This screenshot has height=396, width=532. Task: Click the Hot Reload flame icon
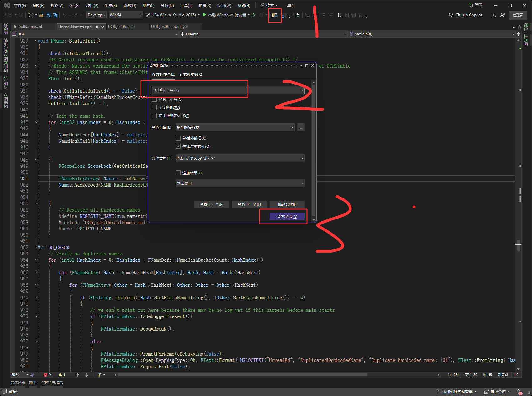coord(262,15)
